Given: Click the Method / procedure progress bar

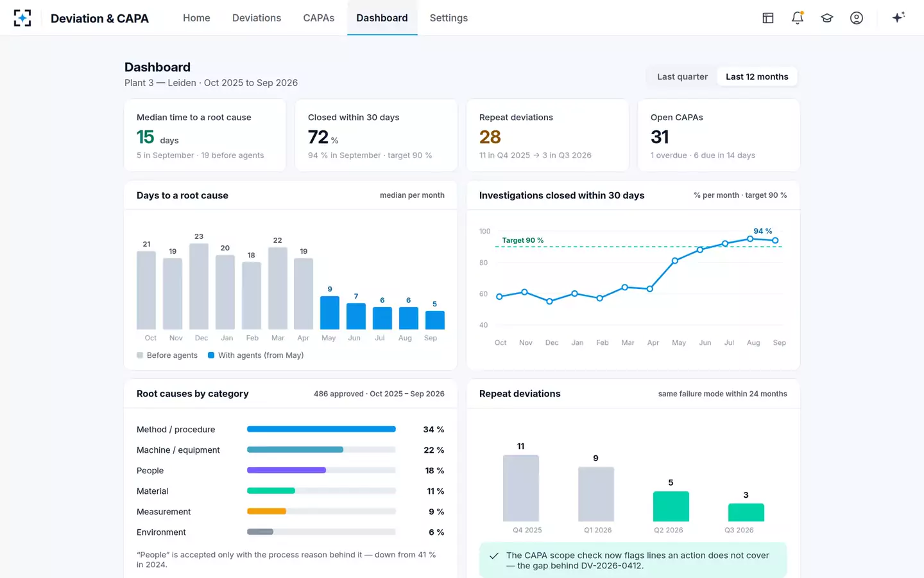Looking at the screenshot, I should coord(321,429).
